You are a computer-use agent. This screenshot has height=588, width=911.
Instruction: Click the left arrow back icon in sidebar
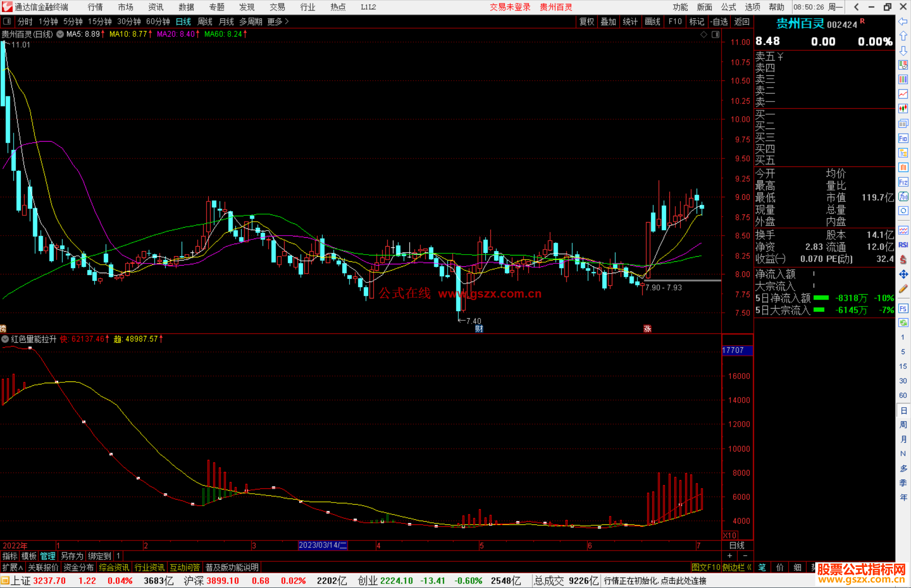[x=903, y=21]
